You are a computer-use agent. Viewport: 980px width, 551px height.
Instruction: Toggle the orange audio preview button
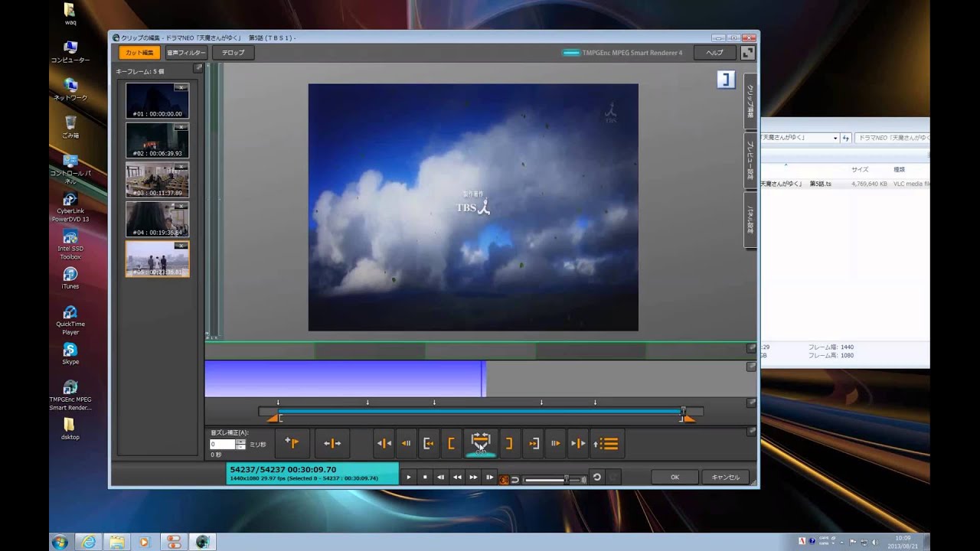[x=504, y=480]
